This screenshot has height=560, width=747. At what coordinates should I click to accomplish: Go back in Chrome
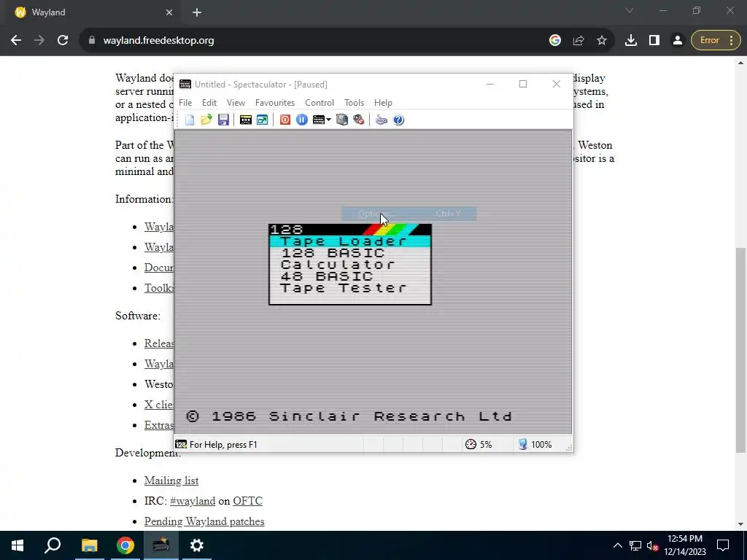tap(16, 41)
